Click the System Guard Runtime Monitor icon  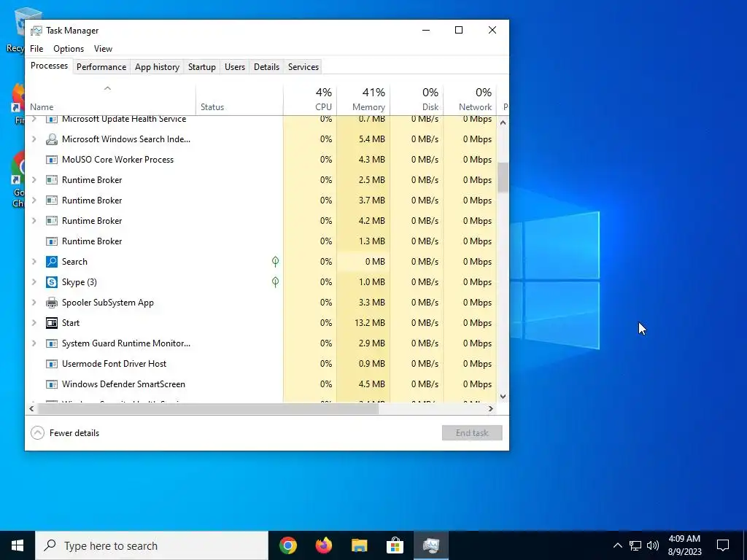[52, 343]
